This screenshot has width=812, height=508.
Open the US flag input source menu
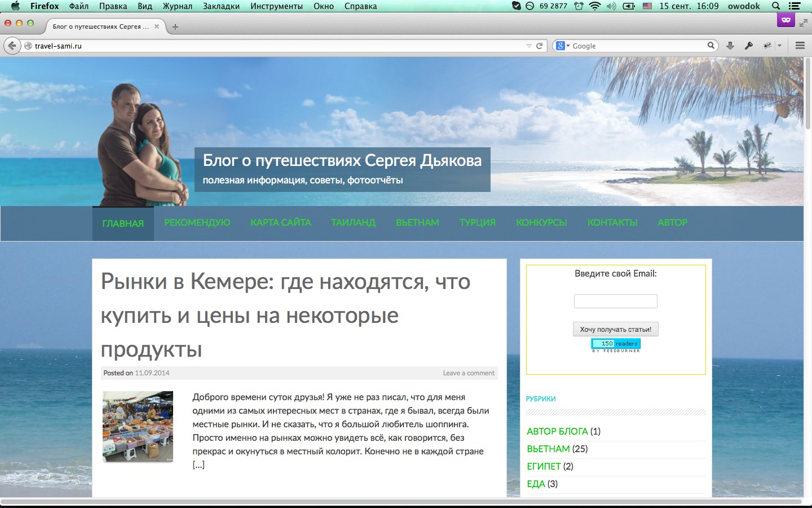(647, 6)
